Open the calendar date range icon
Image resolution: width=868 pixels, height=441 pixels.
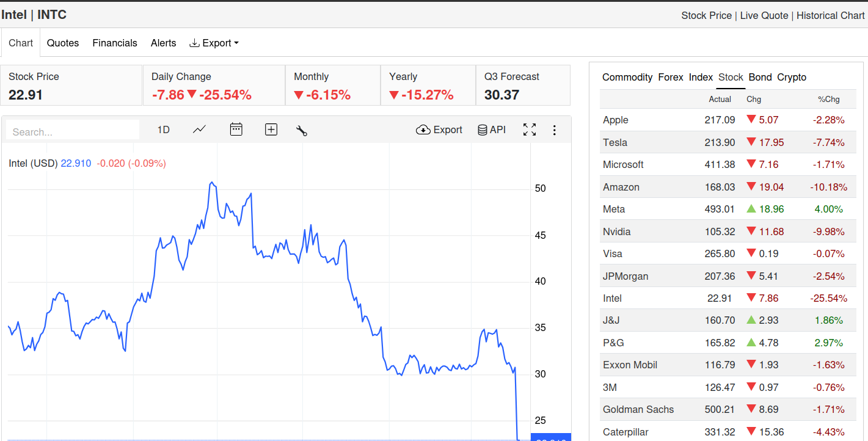tap(236, 129)
